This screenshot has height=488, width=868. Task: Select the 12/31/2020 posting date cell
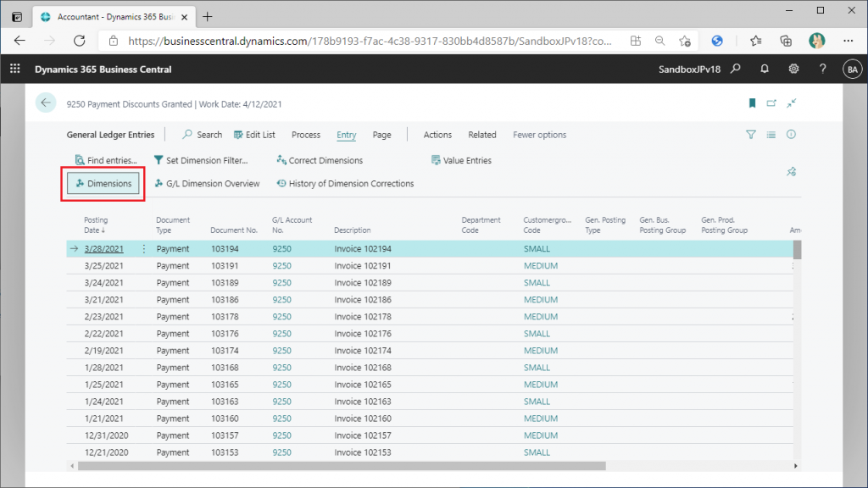coord(106,435)
